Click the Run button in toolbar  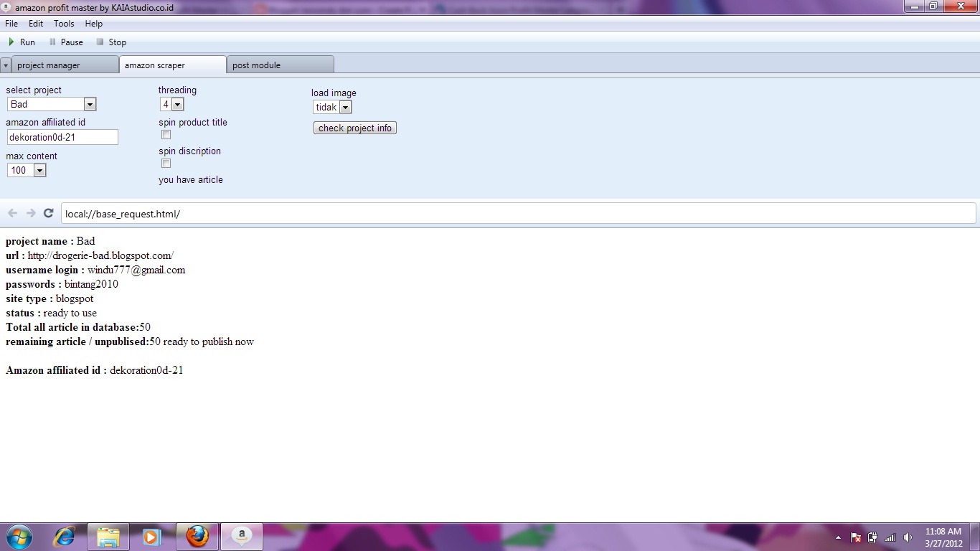coord(21,42)
